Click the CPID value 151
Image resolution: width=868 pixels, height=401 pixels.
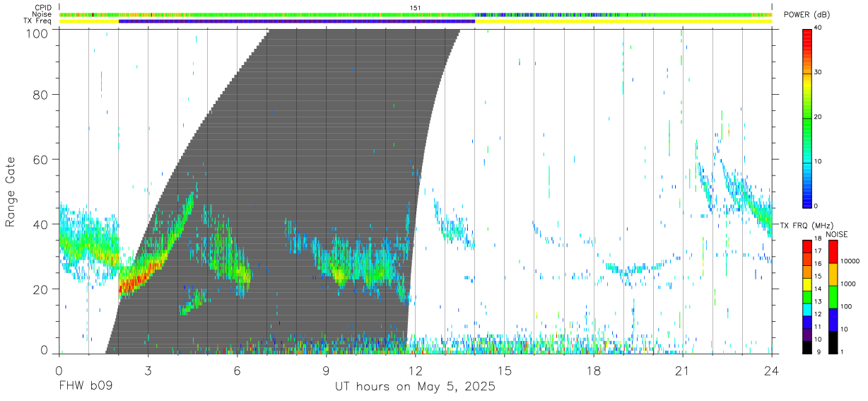[x=416, y=8]
